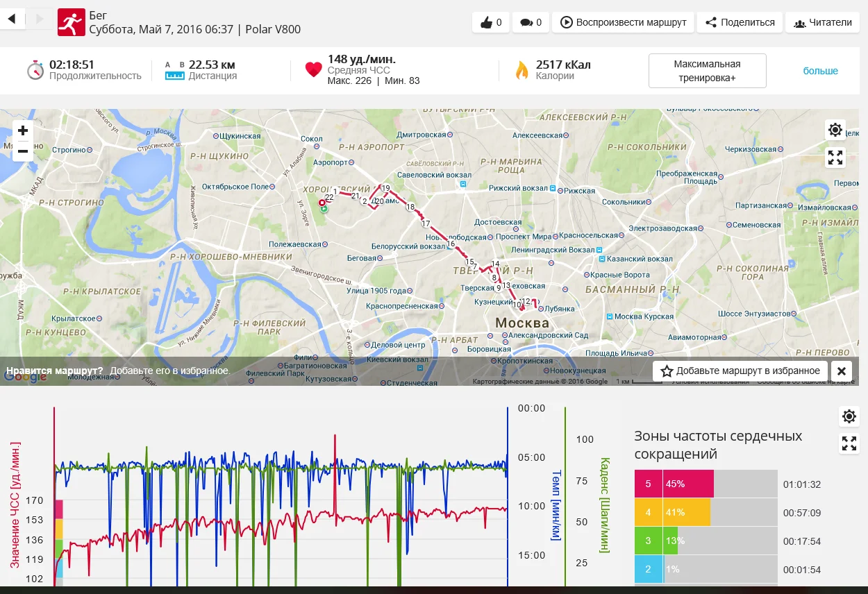The width and height of the screenshot is (868, 594).
Task: Select kilometer marker 18 on route
Action: [410, 207]
